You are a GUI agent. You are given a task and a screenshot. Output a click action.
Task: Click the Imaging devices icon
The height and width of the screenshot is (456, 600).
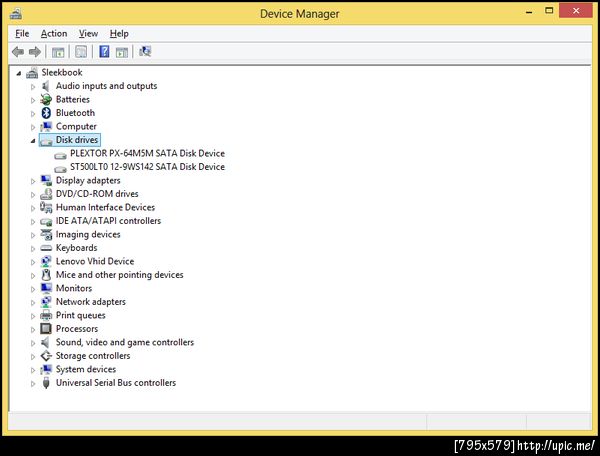click(46, 235)
